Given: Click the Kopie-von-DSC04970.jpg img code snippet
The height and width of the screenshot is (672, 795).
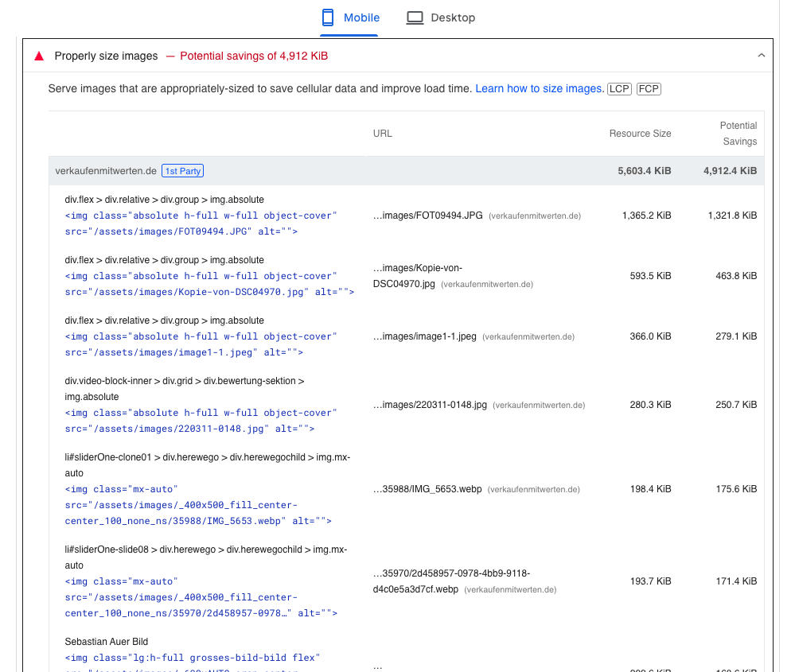Looking at the screenshot, I should tap(209, 284).
